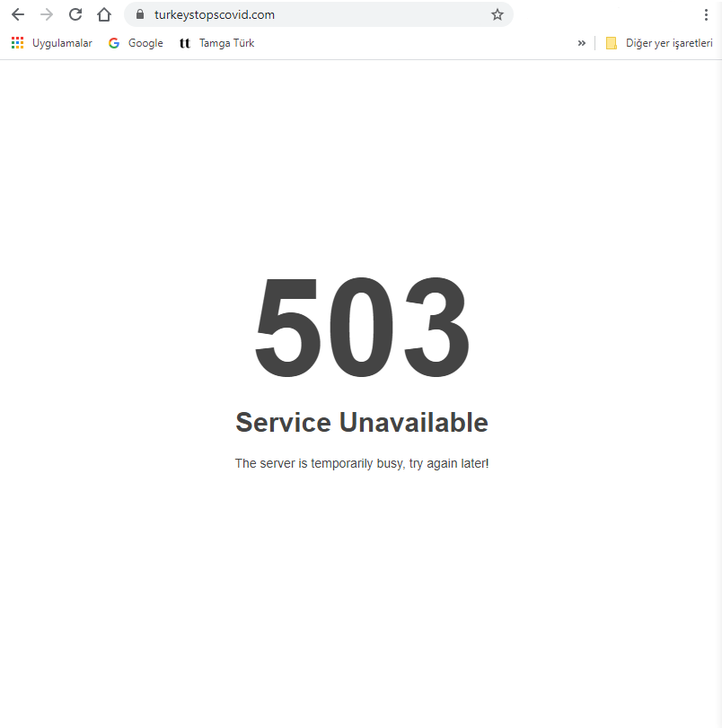Click the server temporarily busy message

pos(362,463)
